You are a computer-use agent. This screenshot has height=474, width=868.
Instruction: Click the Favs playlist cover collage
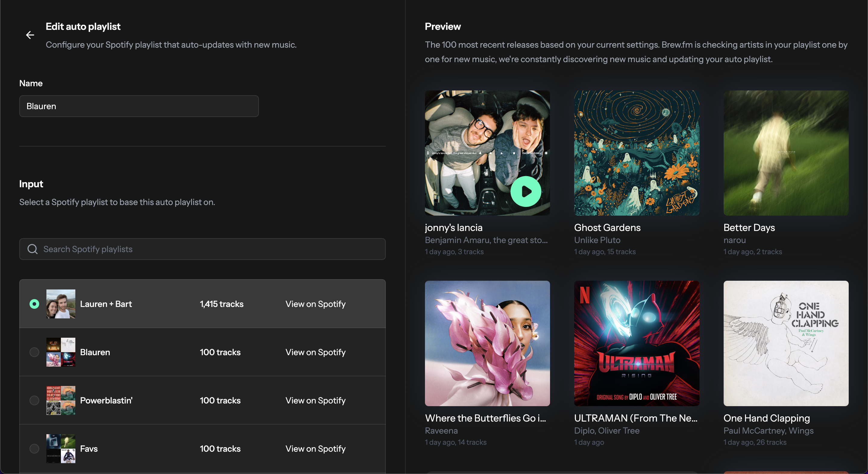(x=61, y=449)
